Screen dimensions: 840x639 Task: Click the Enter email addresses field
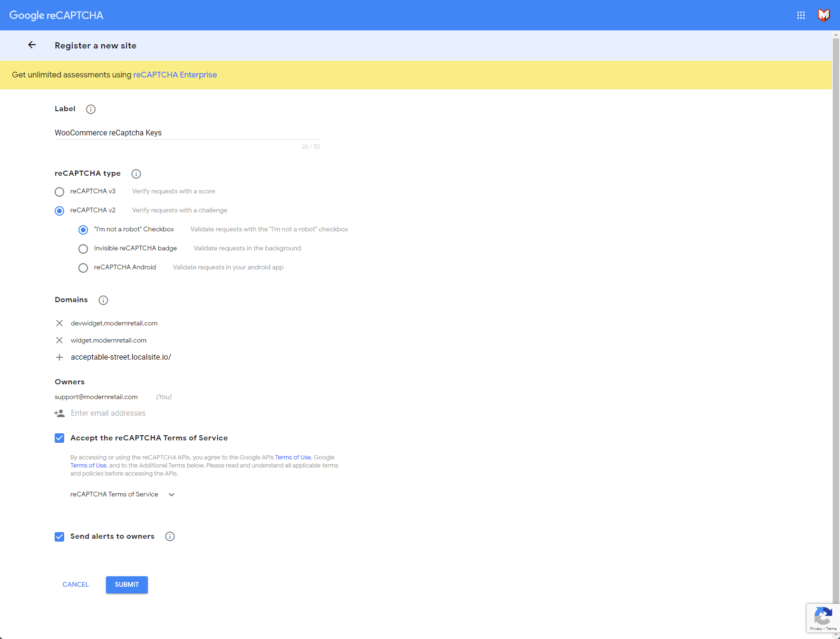point(195,413)
